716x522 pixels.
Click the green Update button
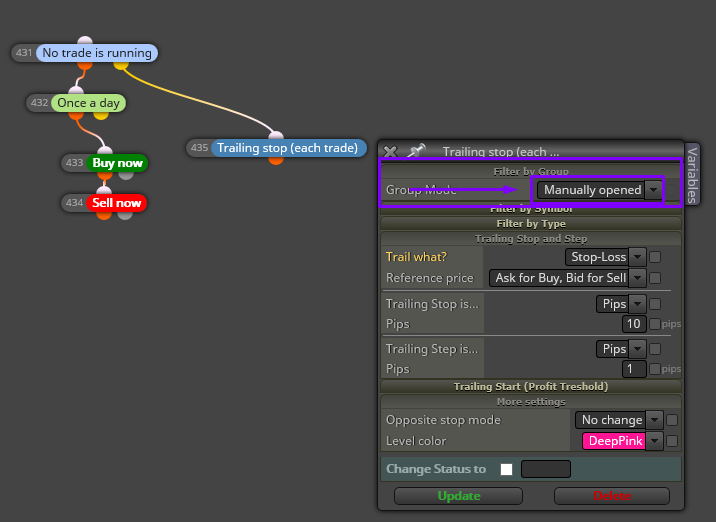coord(458,496)
